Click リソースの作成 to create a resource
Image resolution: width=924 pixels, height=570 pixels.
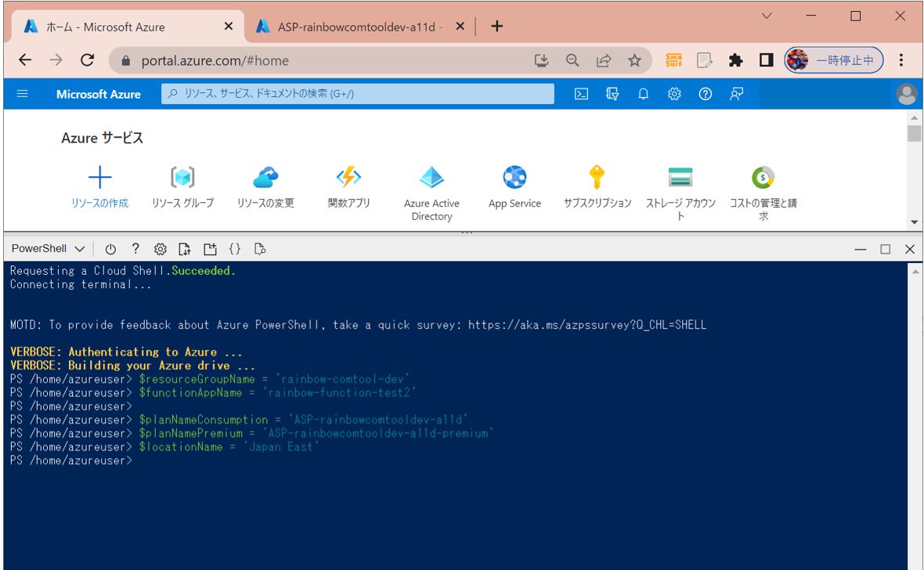click(99, 188)
